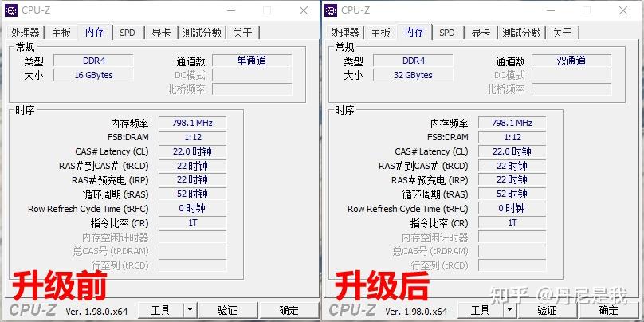This screenshot has width=644, height=322.
Task: Click 798.1 MHz frequency value in right window
Action: pyautogui.click(x=512, y=123)
